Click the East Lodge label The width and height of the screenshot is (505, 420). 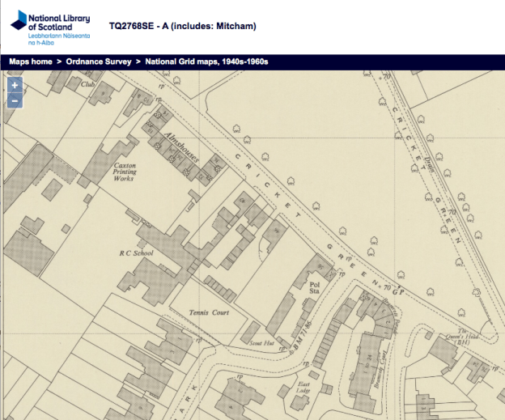click(303, 388)
